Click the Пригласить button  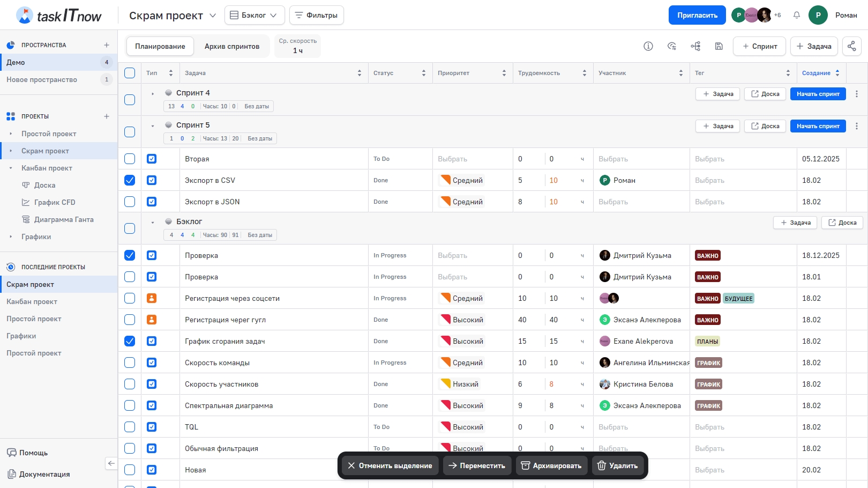[x=697, y=15]
